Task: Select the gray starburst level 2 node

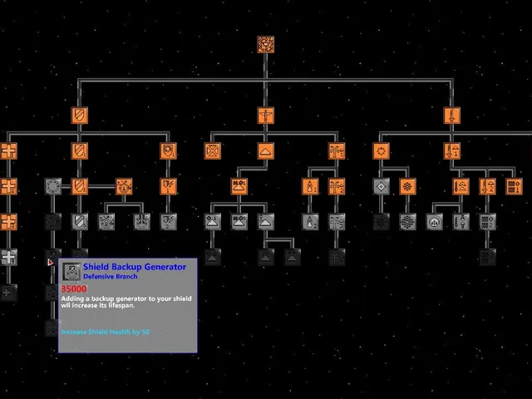Action: [106, 222]
